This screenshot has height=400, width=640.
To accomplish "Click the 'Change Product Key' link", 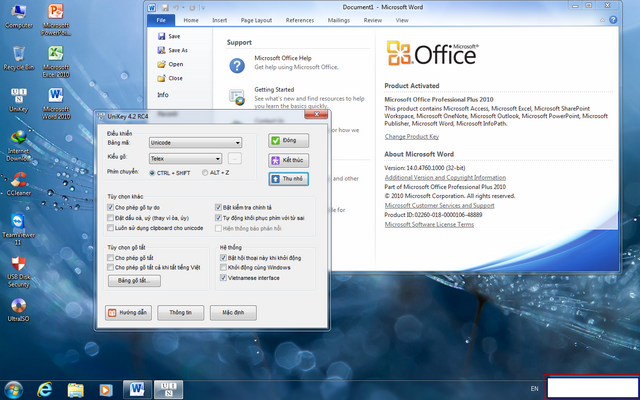I will click(412, 137).
